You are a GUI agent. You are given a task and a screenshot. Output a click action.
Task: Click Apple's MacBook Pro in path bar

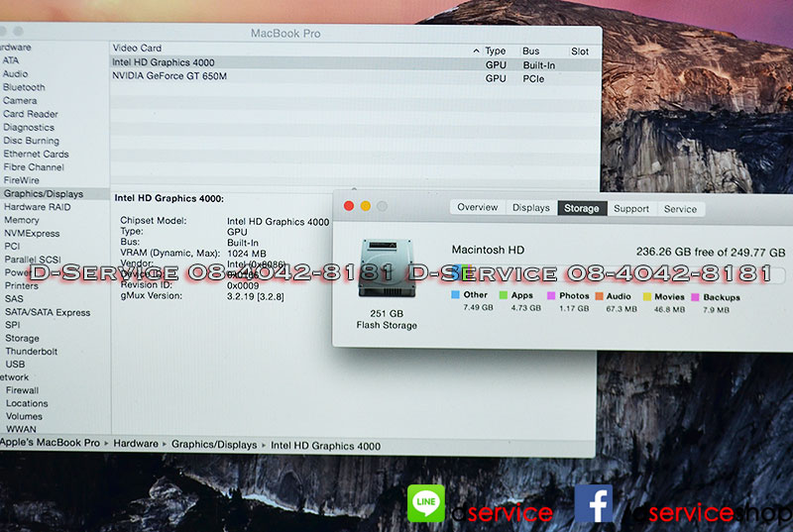(x=51, y=443)
